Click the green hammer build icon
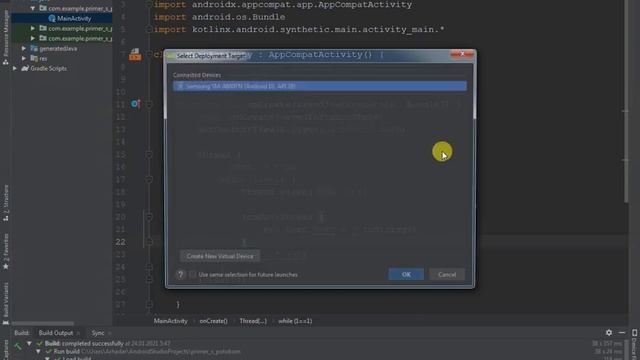The height and width of the screenshot is (360, 640). [x=18, y=346]
